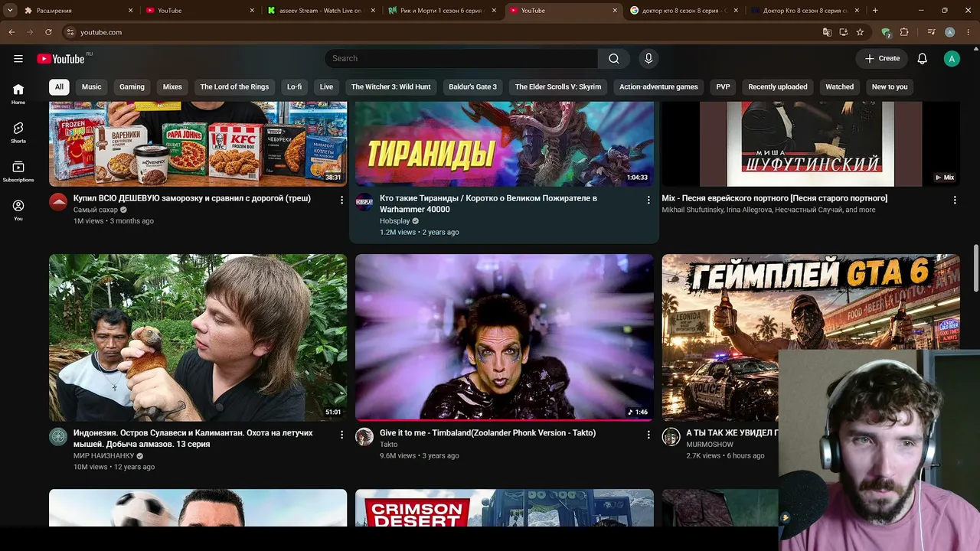Open the notifications bell

pos(923,59)
